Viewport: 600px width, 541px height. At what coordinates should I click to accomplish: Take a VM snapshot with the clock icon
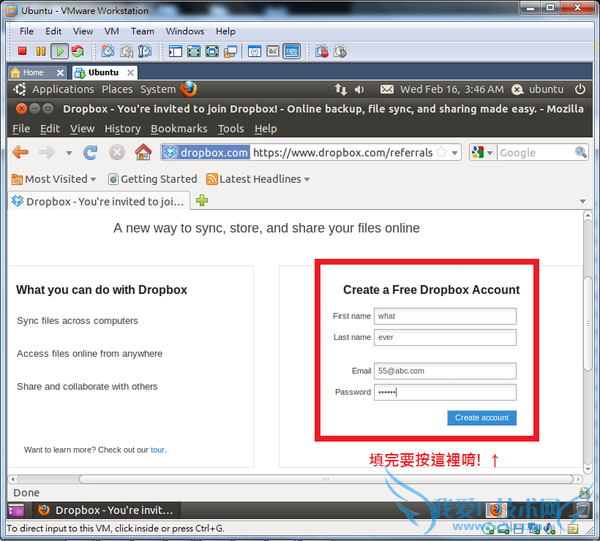[x=108, y=51]
